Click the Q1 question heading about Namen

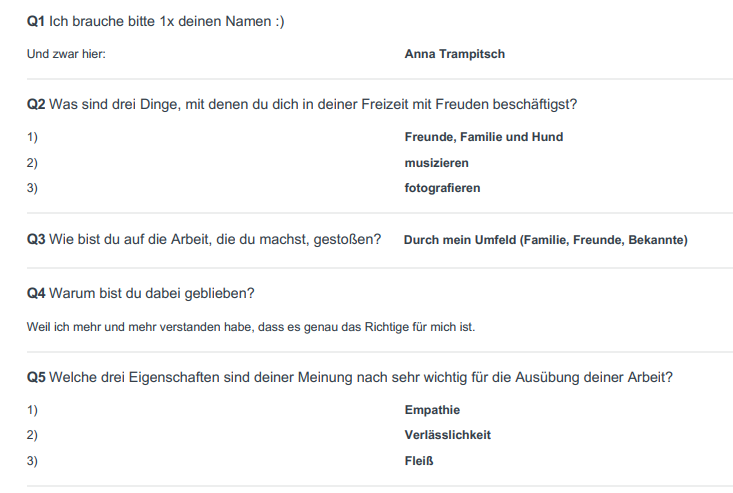156,21
